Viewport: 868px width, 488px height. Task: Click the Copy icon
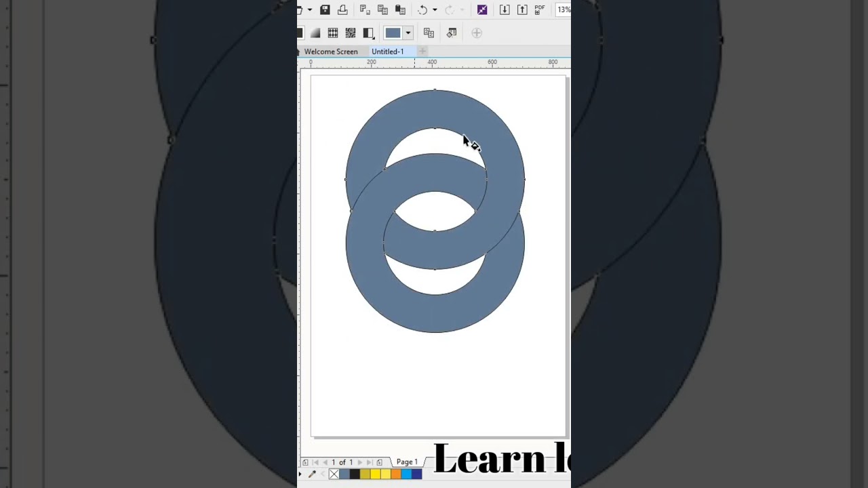click(x=382, y=9)
